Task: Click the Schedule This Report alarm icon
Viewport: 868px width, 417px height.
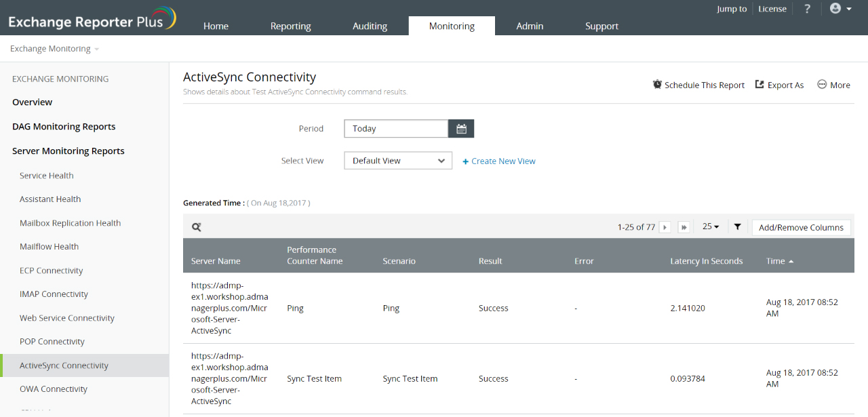Action: (x=657, y=85)
